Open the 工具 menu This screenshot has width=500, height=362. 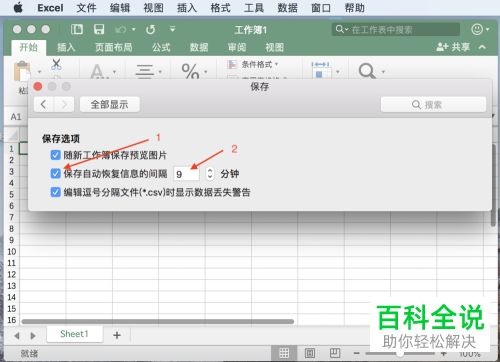pyautogui.click(x=254, y=8)
